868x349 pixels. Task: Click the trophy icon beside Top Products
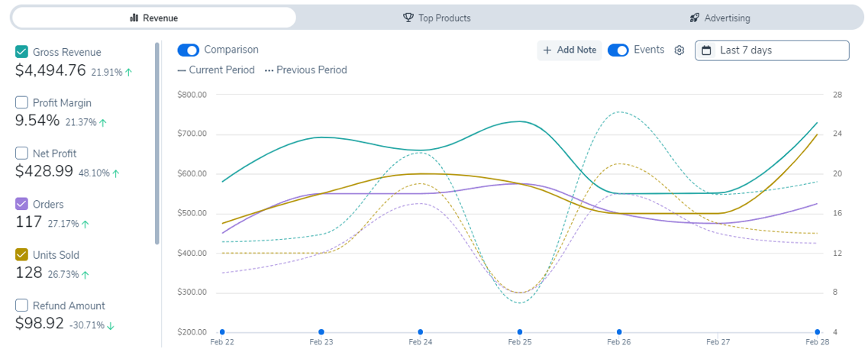[408, 18]
